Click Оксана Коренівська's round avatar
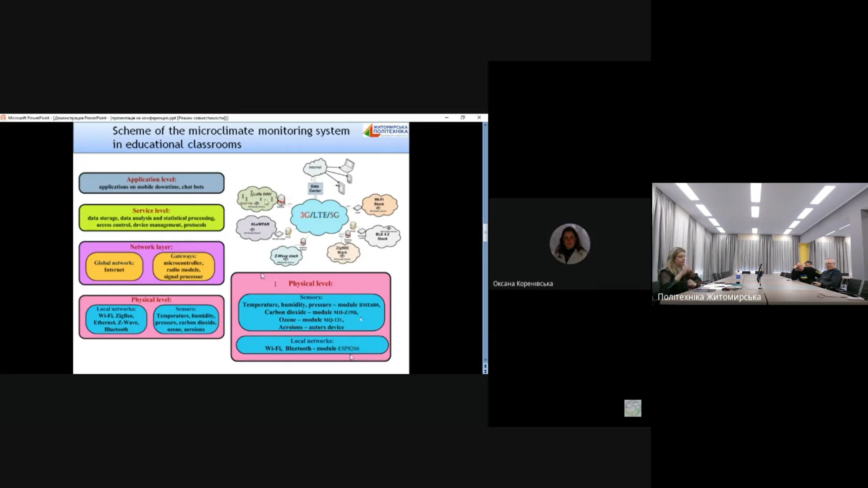868x488 pixels. tap(570, 244)
